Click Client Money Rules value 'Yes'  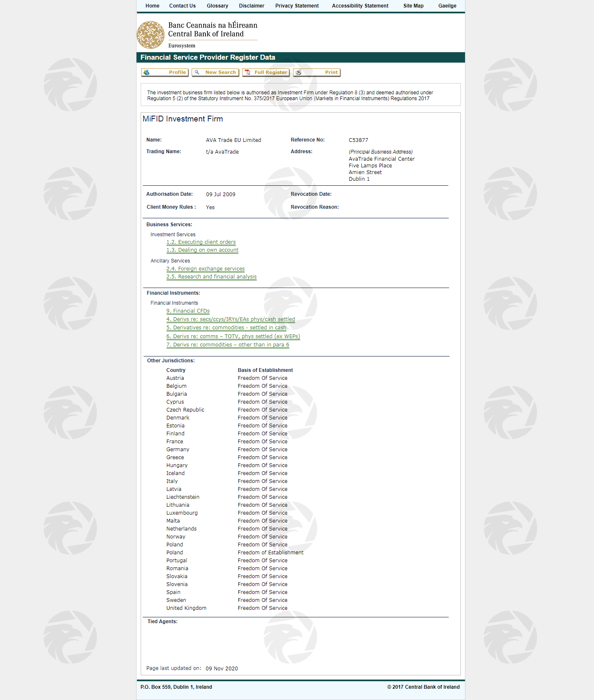[x=210, y=207]
